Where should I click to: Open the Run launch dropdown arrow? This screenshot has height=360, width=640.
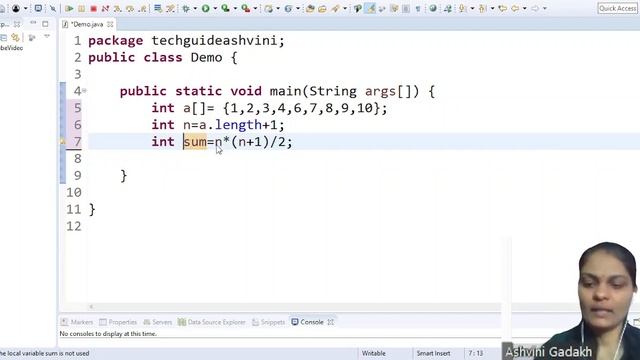pos(215,8)
